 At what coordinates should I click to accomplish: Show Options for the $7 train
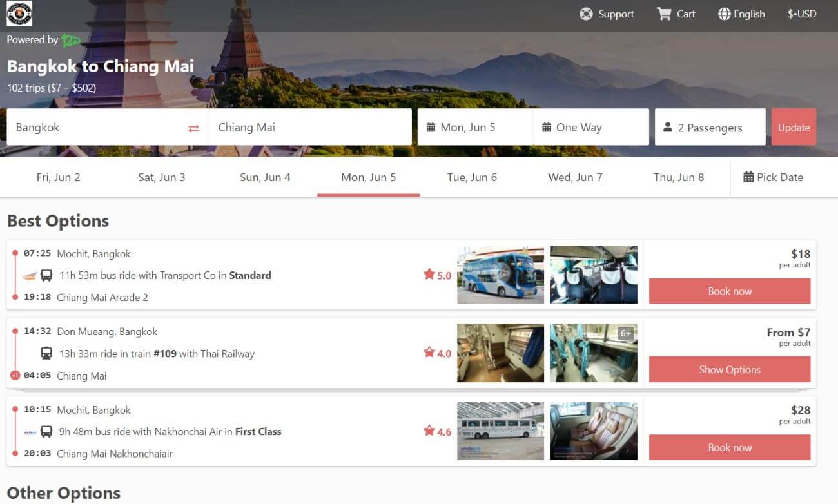[730, 369]
